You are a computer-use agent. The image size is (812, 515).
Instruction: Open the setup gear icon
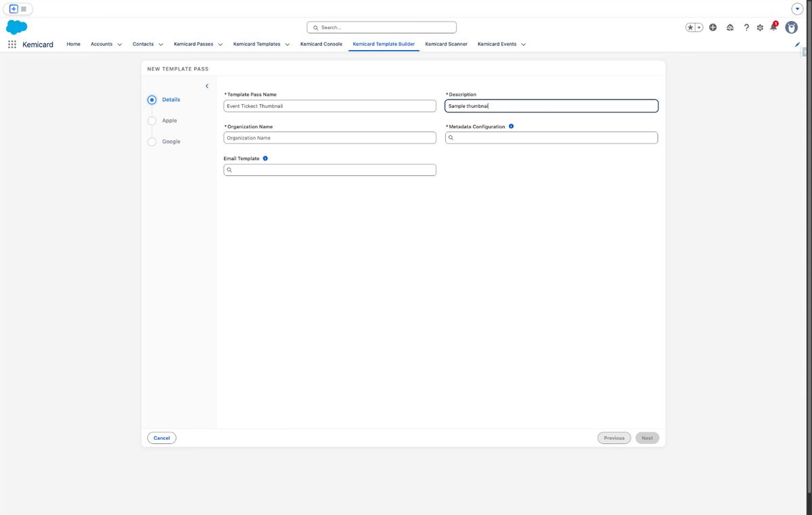pyautogui.click(x=760, y=27)
